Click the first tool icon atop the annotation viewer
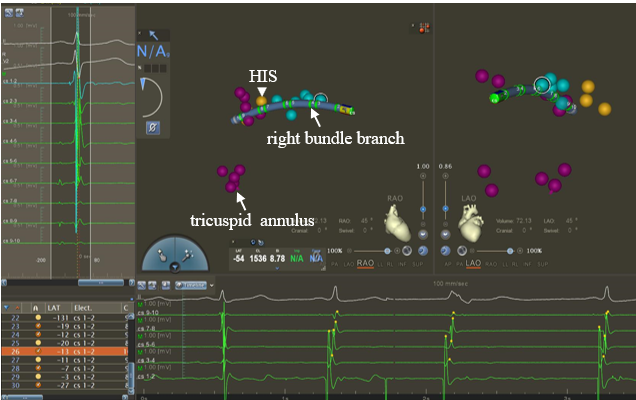This screenshot has width=636, height=400. (9, 13)
